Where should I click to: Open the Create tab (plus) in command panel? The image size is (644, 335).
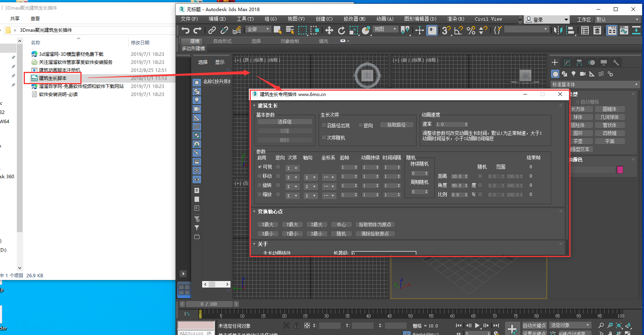(555, 62)
